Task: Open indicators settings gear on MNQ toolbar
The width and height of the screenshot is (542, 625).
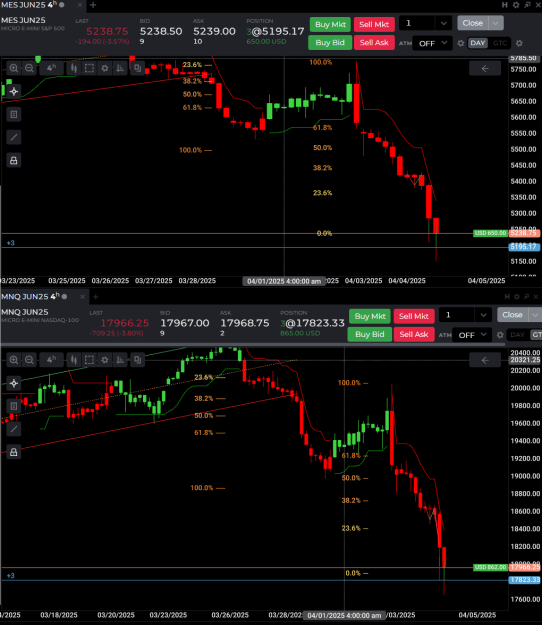Action: click(x=105, y=360)
